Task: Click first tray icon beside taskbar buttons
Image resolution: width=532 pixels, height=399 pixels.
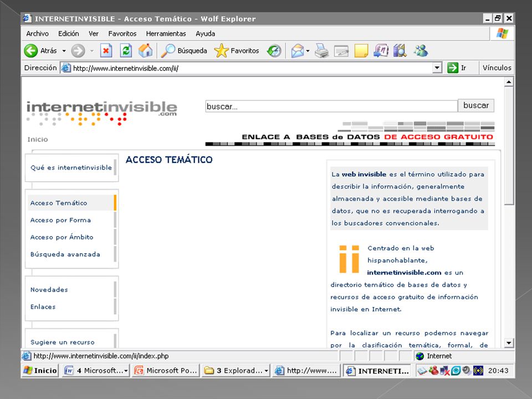Action: tap(422, 371)
